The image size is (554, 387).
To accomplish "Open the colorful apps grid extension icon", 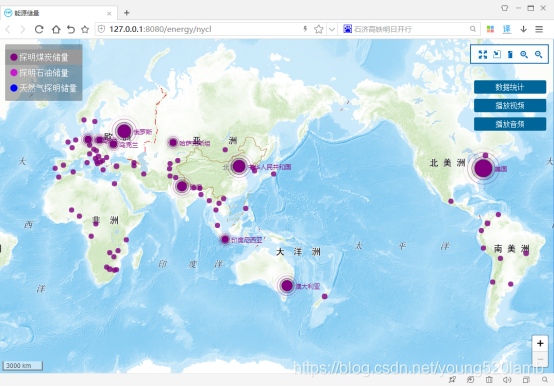I will (490, 29).
